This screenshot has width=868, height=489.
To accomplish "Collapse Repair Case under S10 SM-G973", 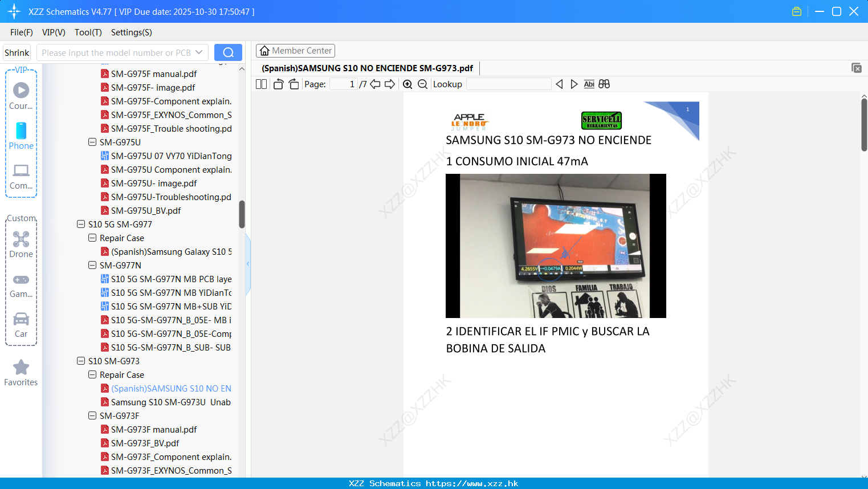I will pyautogui.click(x=92, y=374).
